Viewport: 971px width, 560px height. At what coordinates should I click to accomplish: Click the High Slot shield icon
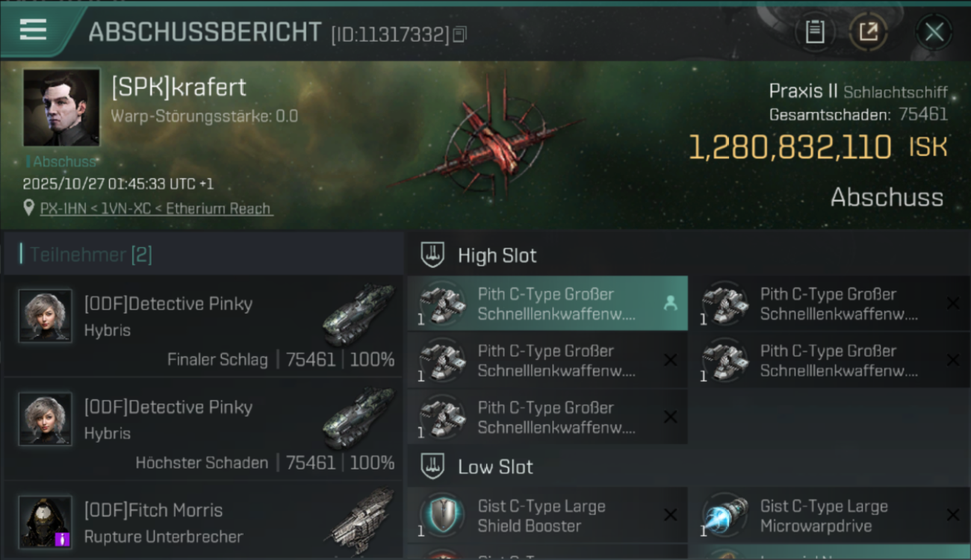tap(432, 255)
